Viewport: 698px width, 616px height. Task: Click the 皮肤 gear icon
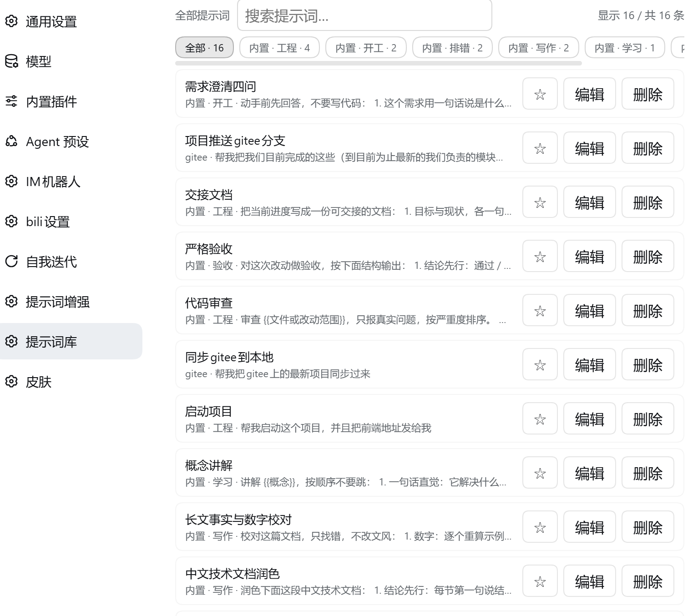pos(11,381)
